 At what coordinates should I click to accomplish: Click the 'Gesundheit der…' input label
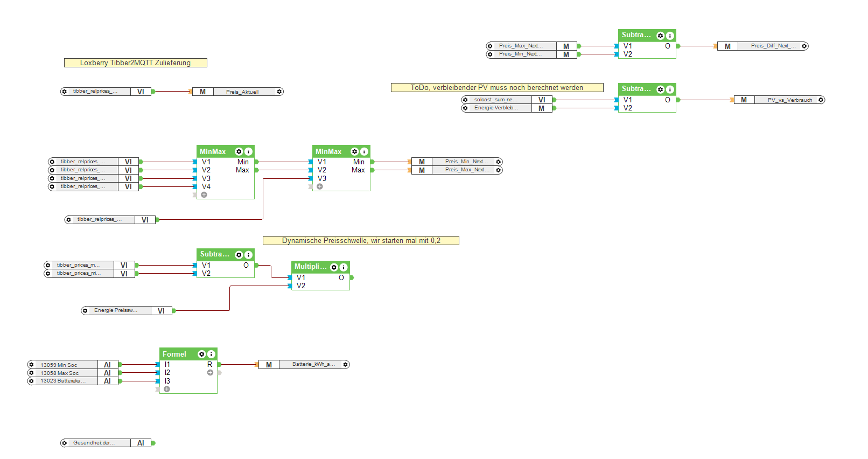94,443
